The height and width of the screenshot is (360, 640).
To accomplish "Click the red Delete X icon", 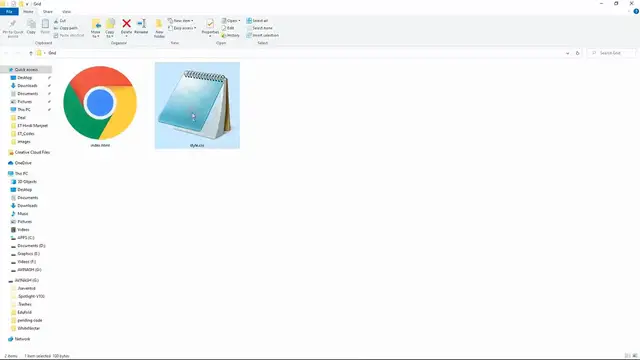I will click(127, 24).
